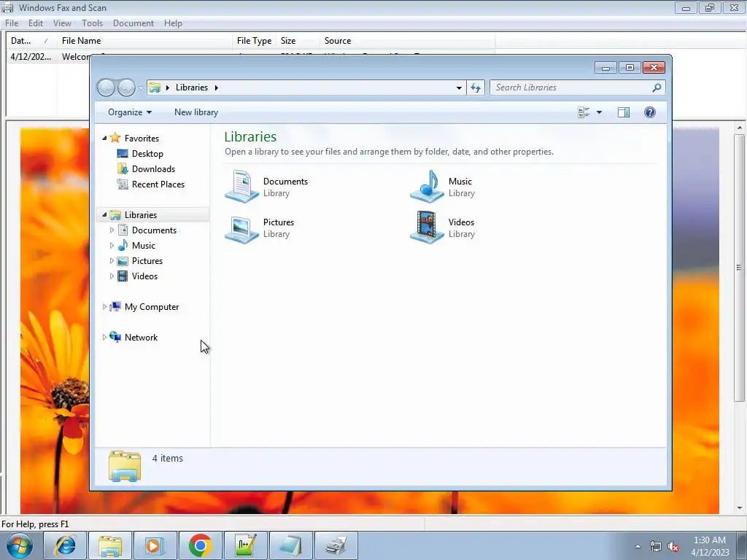Click the My Computer icon in sidebar
The image size is (747, 560).
click(115, 307)
